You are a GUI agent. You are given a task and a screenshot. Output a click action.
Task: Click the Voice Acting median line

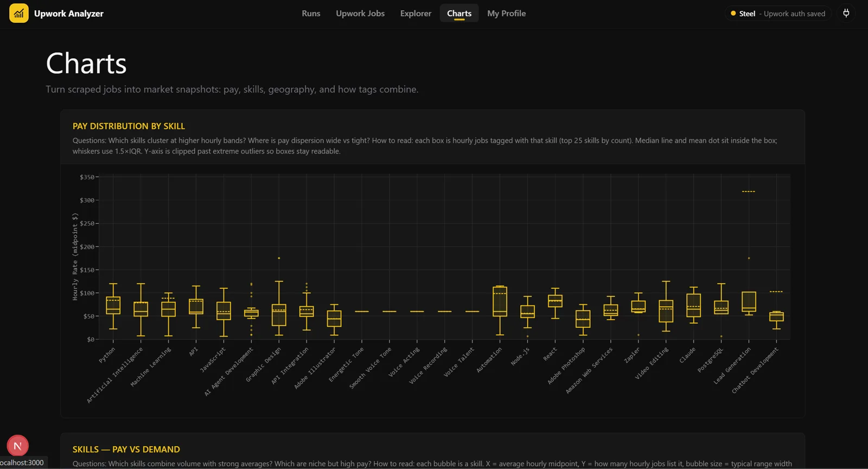pos(417,312)
